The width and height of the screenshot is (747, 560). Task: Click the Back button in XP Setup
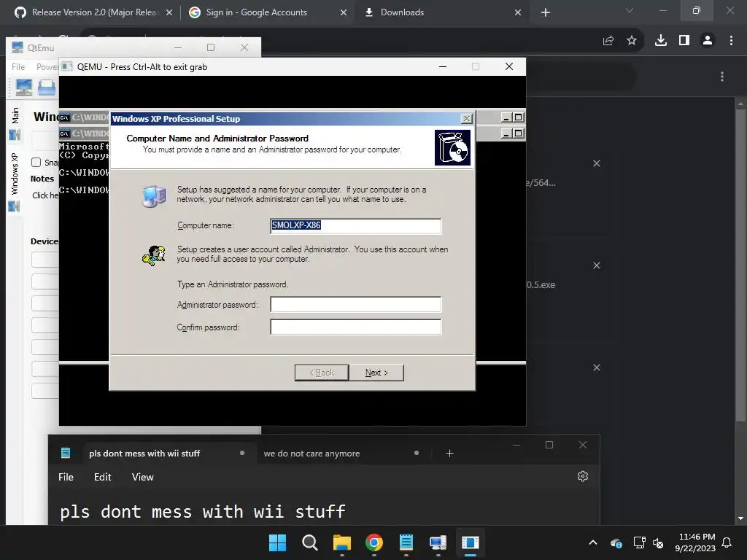[x=322, y=373]
